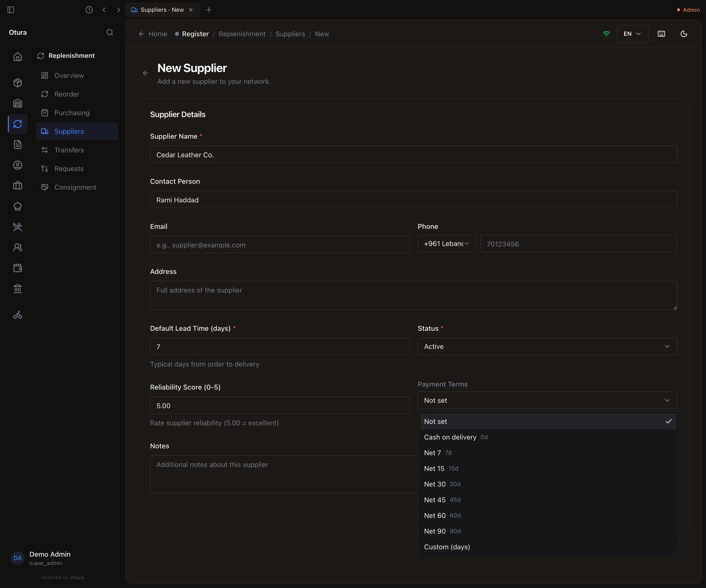Choose Net 30 payment terms option

548,484
